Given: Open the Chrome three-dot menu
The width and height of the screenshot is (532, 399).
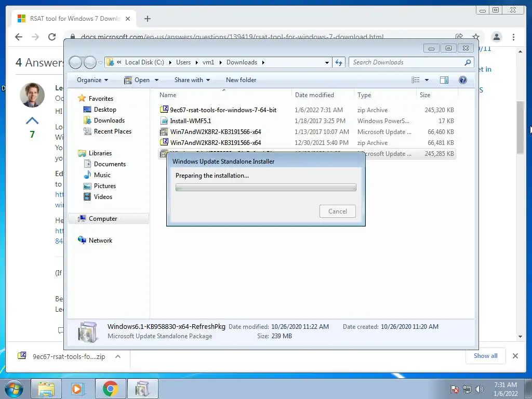Looking at the screenshot, I should pos(513,37).
